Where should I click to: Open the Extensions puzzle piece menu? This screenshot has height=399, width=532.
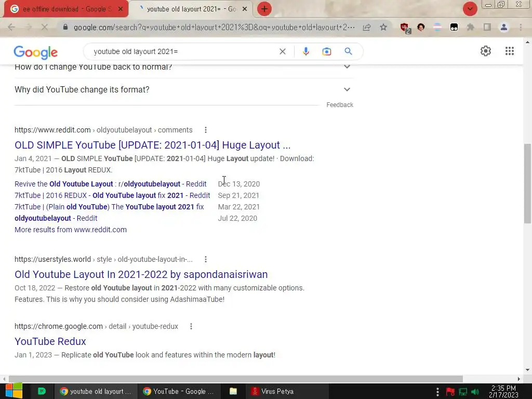click(471, 27)
